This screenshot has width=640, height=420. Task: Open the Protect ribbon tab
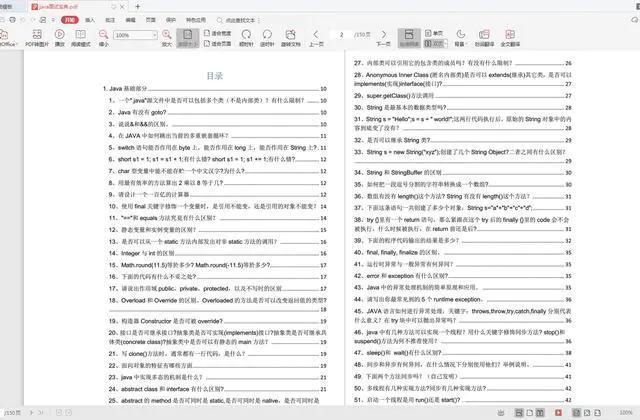171,20
